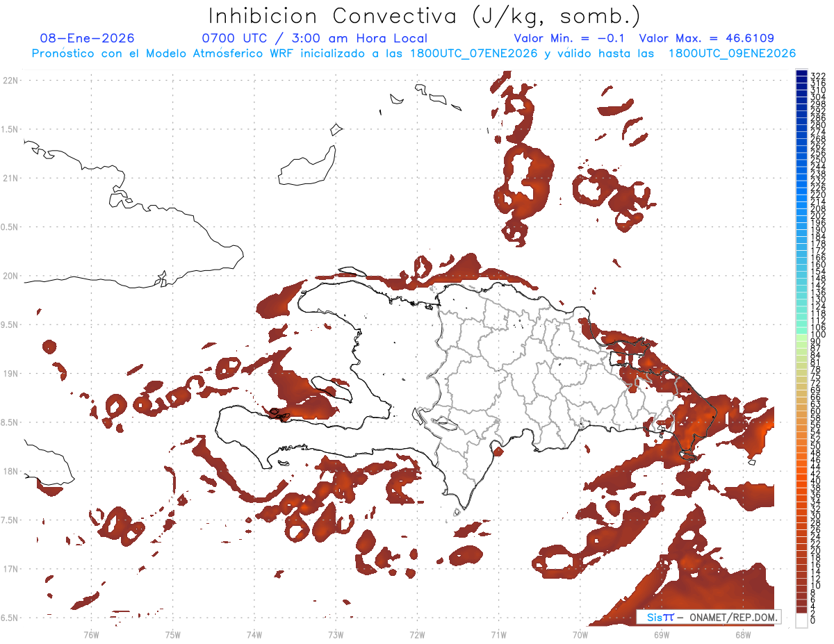Click the '21N' latitude label
The height and width of the screenshot is (644, 834).
click(10, 178)
